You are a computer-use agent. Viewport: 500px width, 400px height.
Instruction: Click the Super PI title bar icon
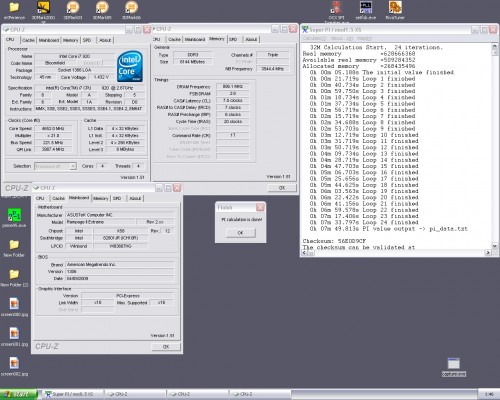305,30
